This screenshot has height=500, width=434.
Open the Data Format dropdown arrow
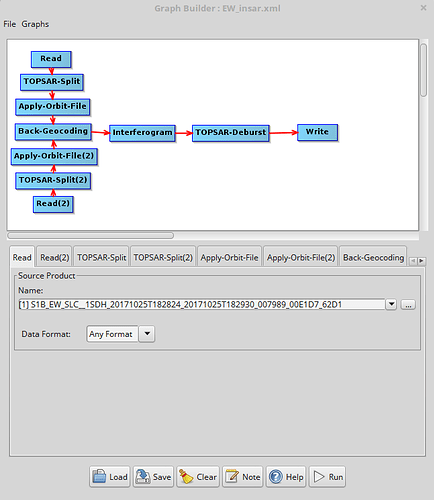(147, 334)
